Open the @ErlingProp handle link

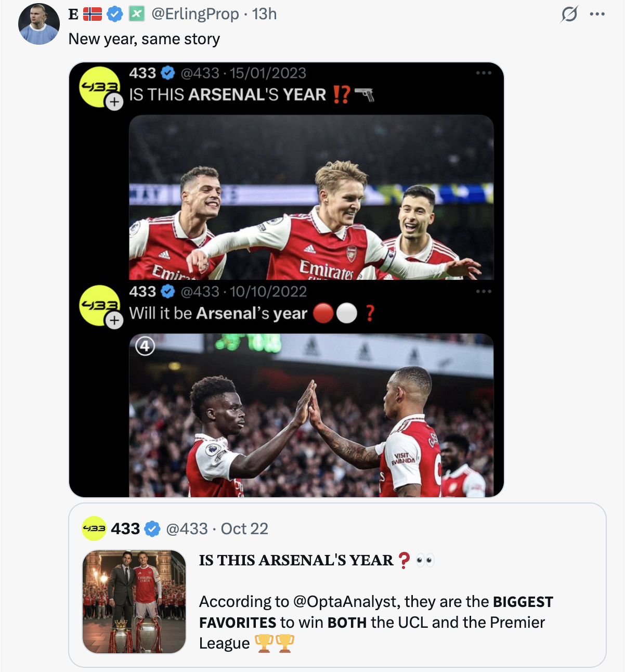(195, 14)
